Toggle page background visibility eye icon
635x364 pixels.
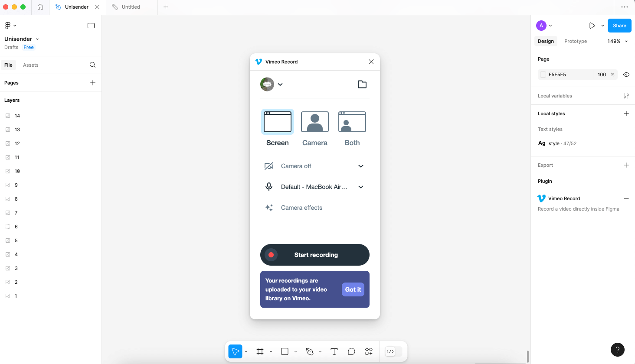(x=626, y=75)
